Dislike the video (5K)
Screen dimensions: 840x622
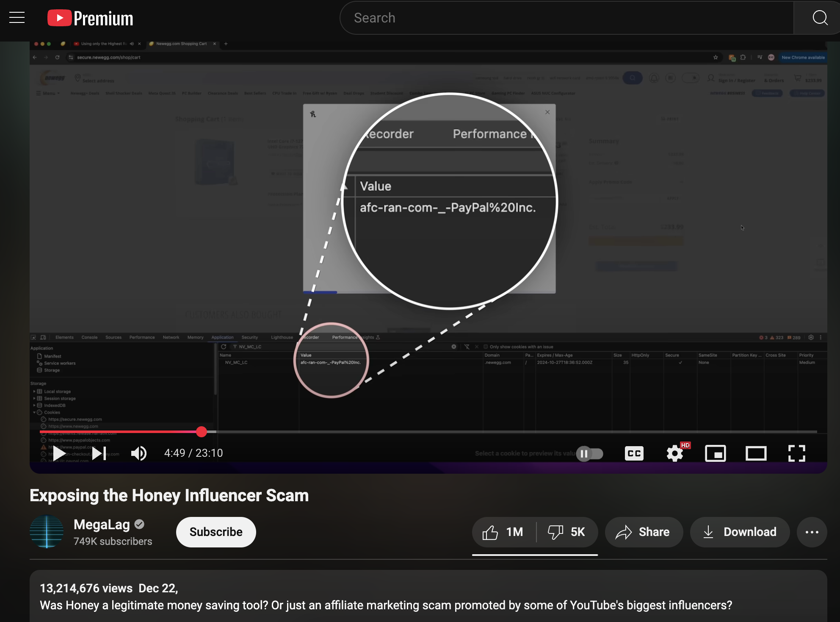tap(567, 532)
